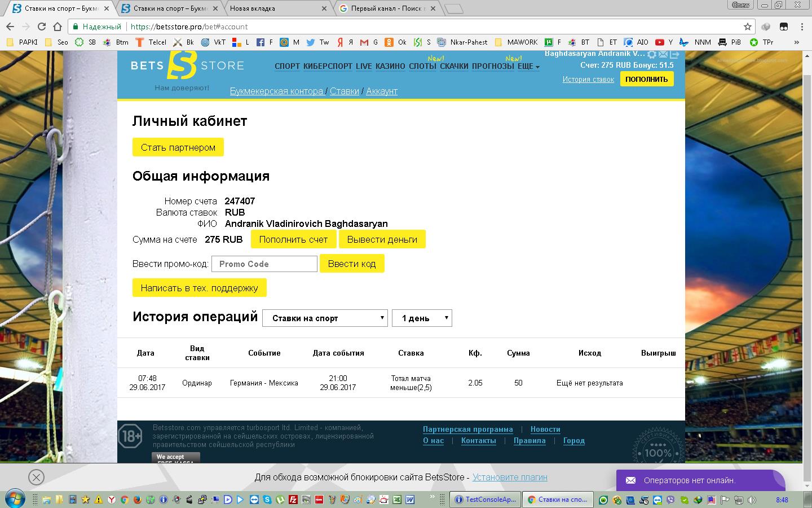
Task: Go to 'LIVE' section
Action: coord(364,66)
